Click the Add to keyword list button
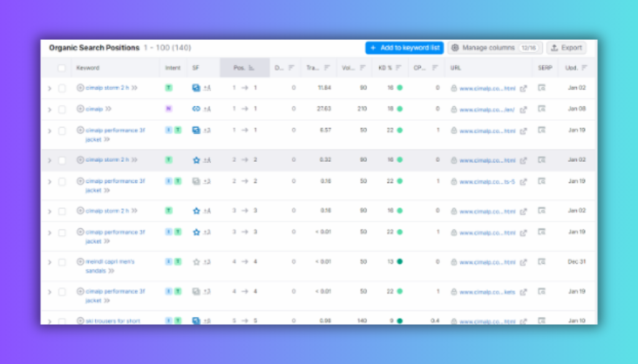Image resolution: width=638 pixels, height=364 pixels. tap(404, 48)
